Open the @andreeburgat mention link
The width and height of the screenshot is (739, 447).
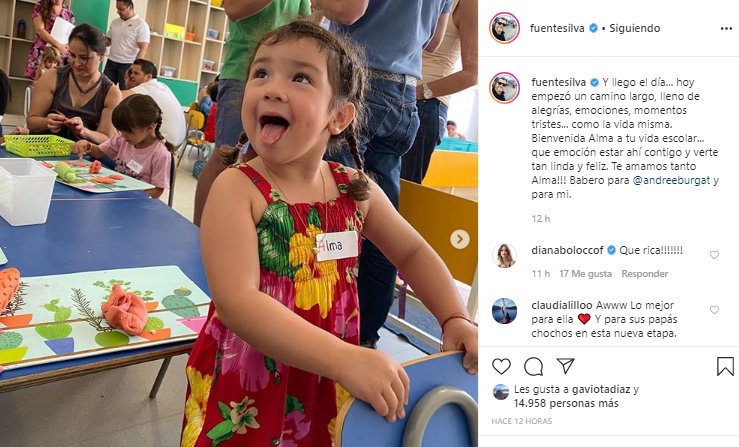(x=671, y=180)
